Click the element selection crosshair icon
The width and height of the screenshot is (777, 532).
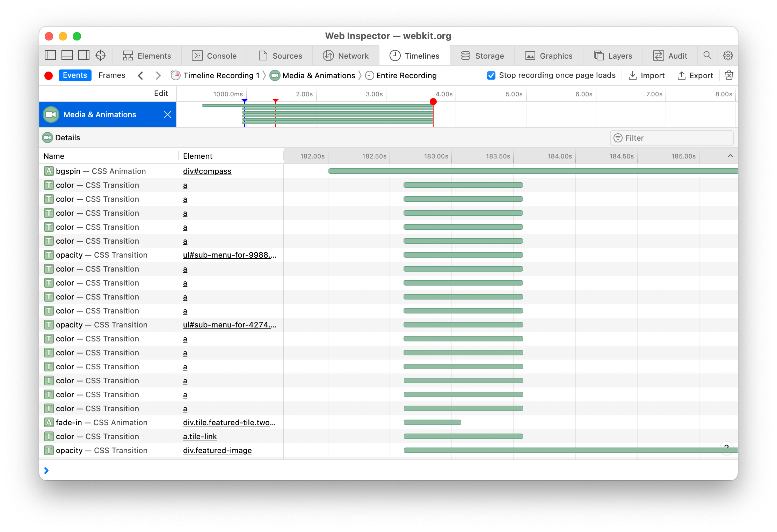101,56
